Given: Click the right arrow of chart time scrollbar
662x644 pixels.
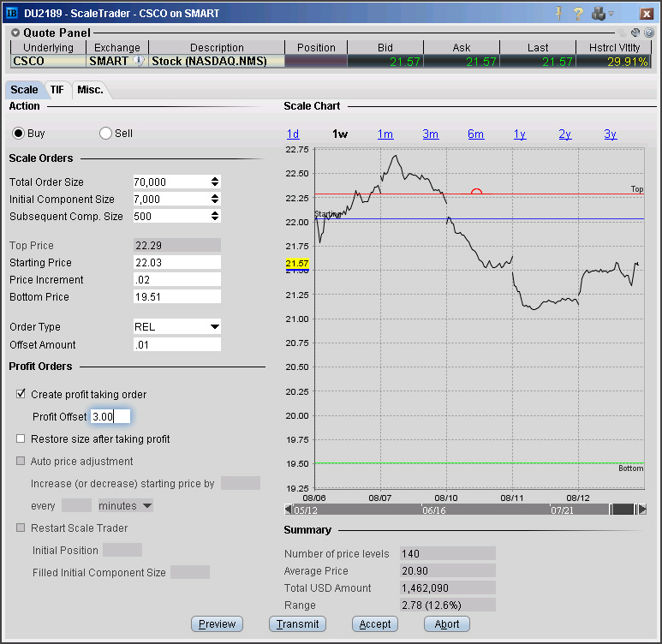Looking at the screenshot, I should 642,510.
